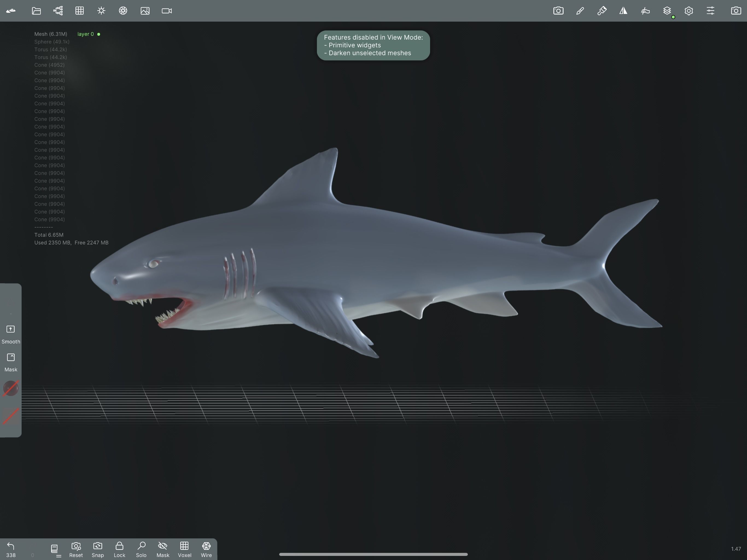Tap the iPad home indicator bar

pyautogui.click(x=373, y=554)
